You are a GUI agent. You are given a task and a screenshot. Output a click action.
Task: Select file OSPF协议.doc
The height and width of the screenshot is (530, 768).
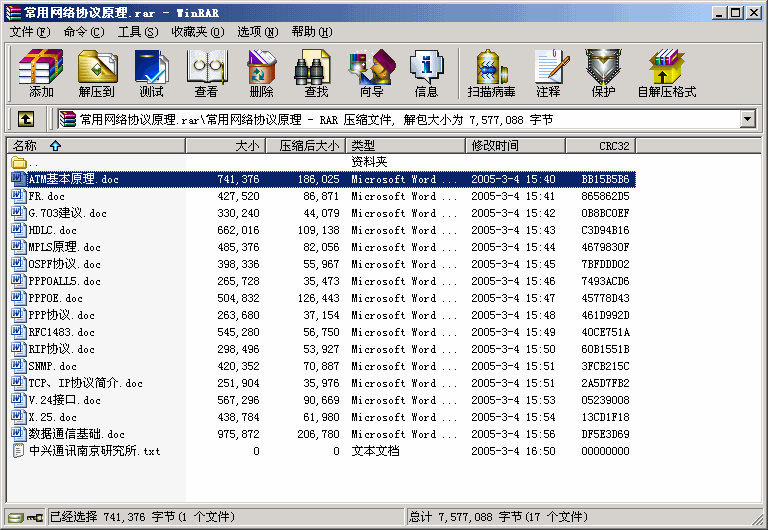[x=64, y=264]
